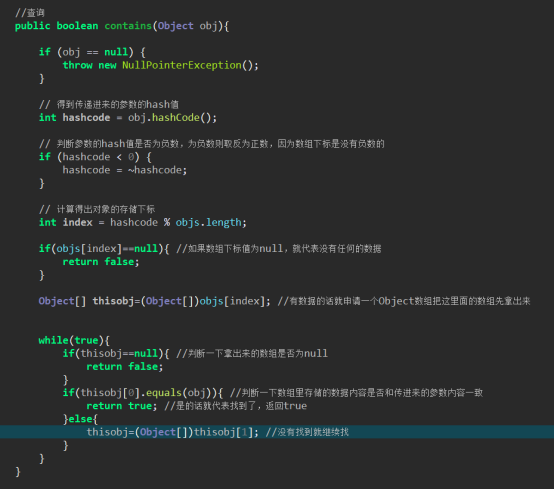Viewport: 554px width, 490px height.
Task: Click 'if (hashcode < 0) {' condition
Action: 95,157
